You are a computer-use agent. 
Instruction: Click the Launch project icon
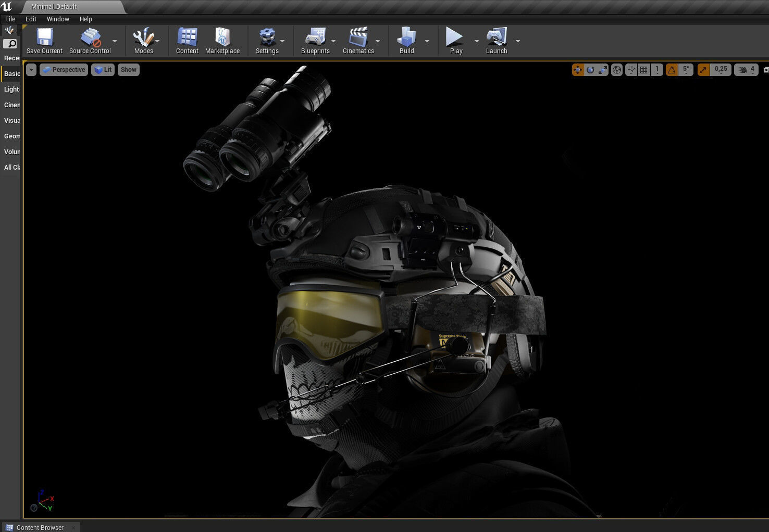[x=497, y=37]
